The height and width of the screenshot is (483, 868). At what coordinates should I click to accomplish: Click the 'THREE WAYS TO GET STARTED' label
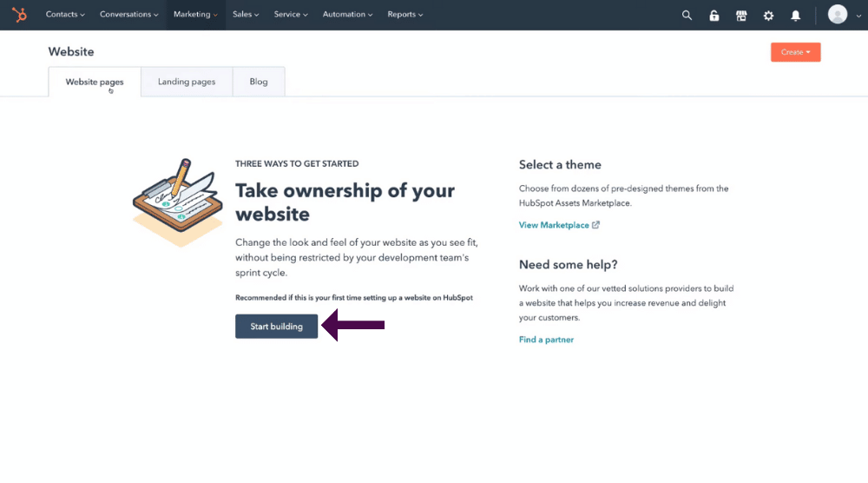pos(297,164)
